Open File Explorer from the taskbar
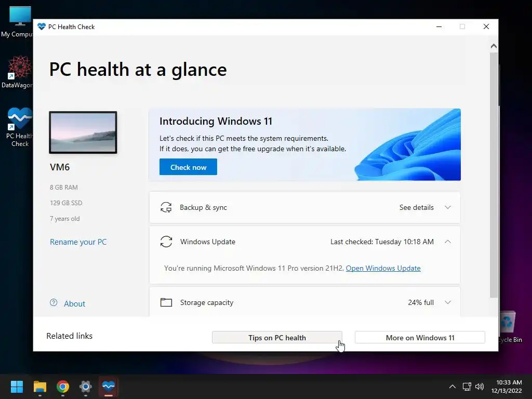 pyautogui.click(x=39, y=387)
